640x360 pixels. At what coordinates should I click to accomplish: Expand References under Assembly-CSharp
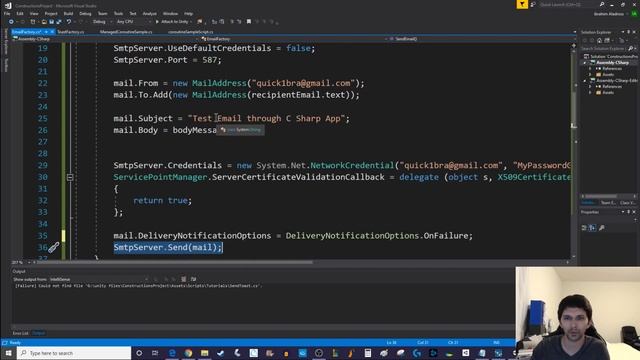tap(590, 69)
